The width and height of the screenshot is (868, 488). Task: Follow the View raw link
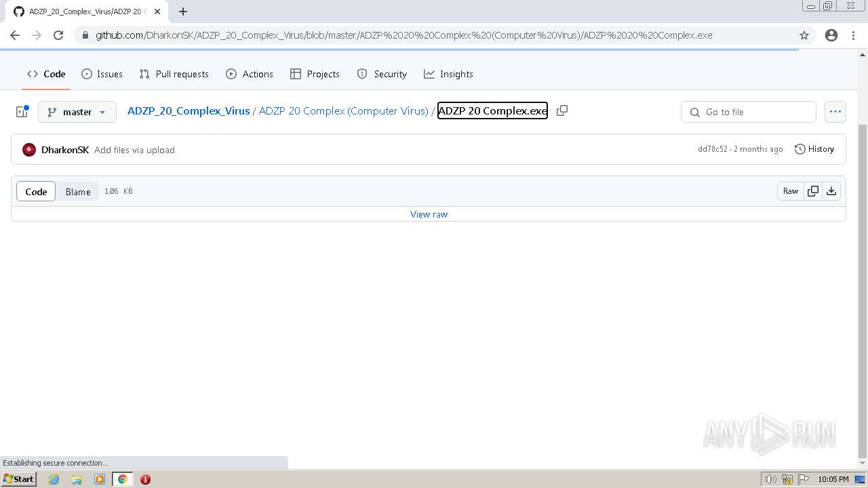point(429,214)
